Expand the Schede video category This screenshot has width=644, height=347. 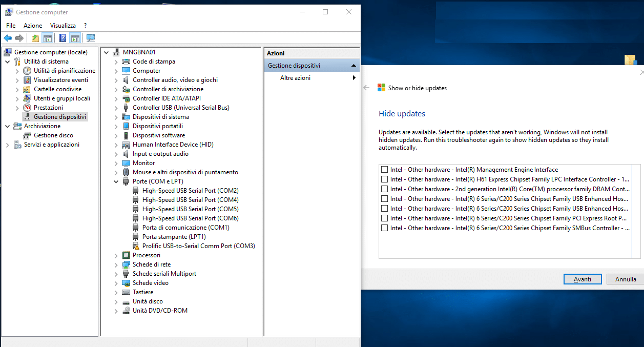click(x=116, y=283)
